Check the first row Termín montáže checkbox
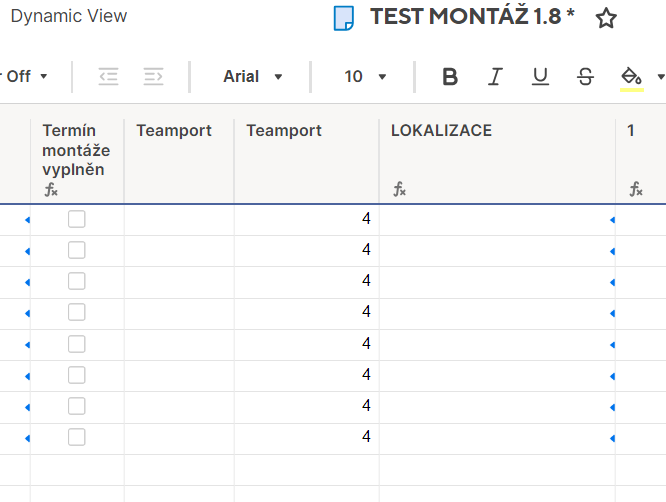Image resolution: width=666 pixels, height=502 pixels. 76,220
